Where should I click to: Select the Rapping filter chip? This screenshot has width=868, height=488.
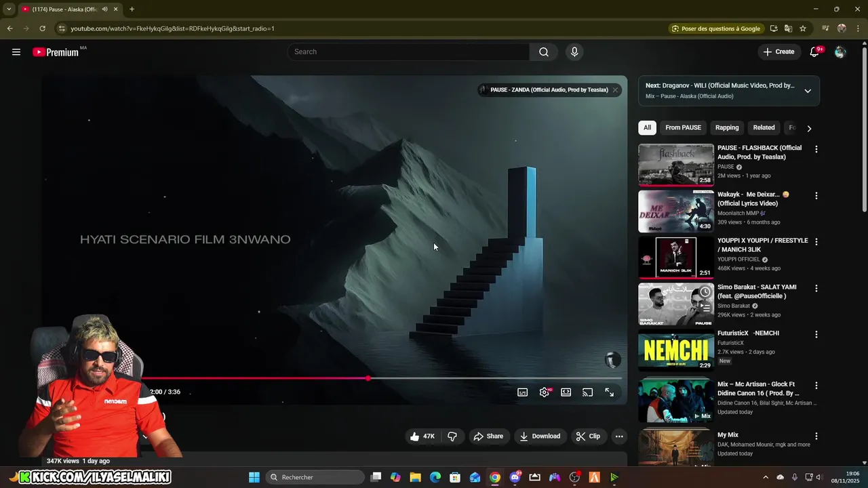(727, 127)
